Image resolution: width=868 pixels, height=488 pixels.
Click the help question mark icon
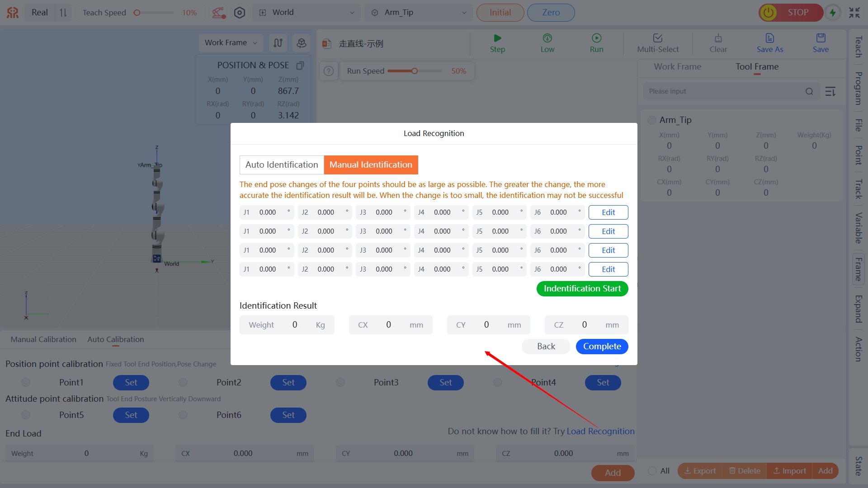pyautogui.click(x=329, y=71)
